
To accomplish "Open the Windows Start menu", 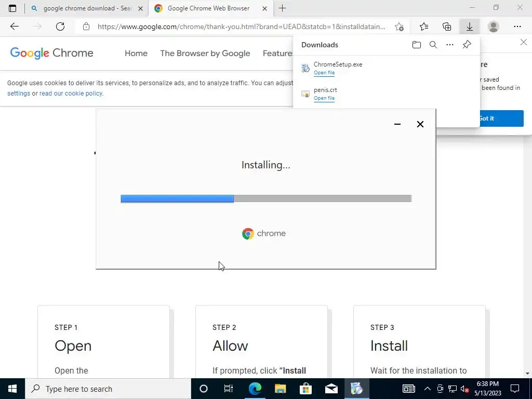I will tap(12, 389).
